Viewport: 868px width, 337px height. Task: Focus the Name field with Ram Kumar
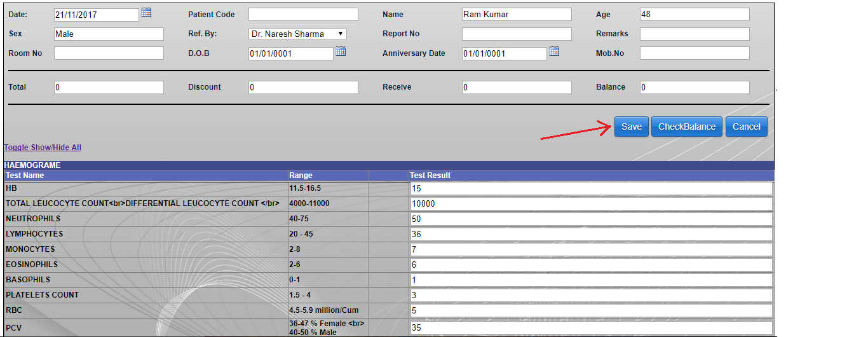[x=517, y=15]
